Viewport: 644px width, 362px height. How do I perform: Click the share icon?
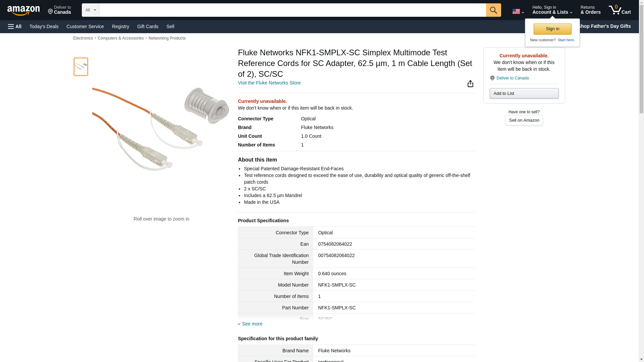coord(470,83)
